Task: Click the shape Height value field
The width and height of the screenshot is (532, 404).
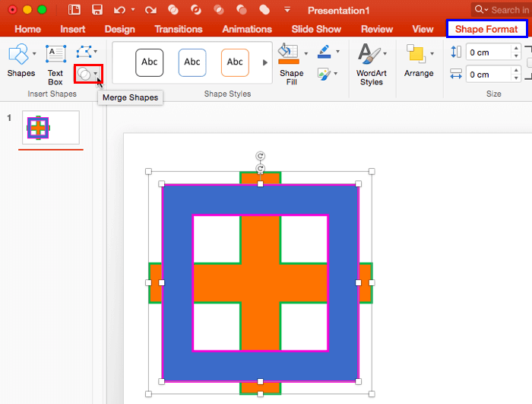Action: tap(489, 52)
